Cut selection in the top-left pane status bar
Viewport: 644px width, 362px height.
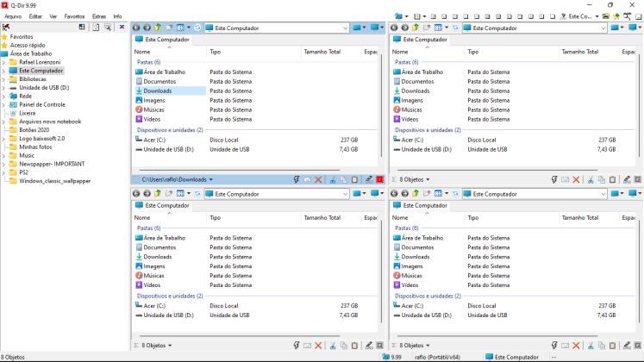(333, 179)
